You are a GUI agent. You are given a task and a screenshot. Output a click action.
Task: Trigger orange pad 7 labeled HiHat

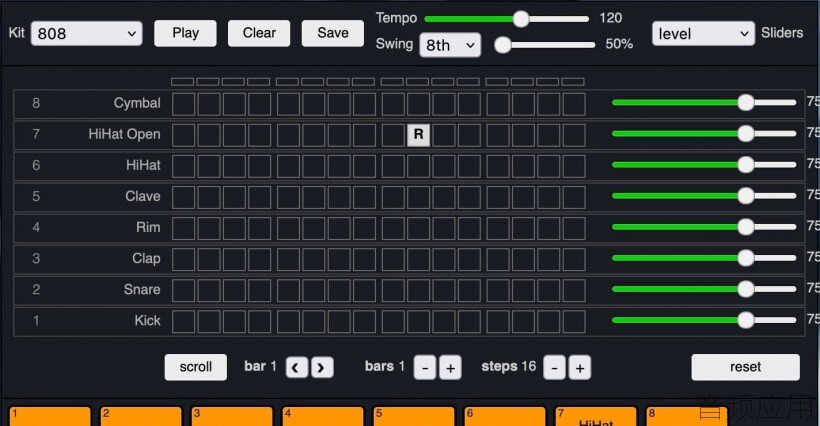pos(596,416)
